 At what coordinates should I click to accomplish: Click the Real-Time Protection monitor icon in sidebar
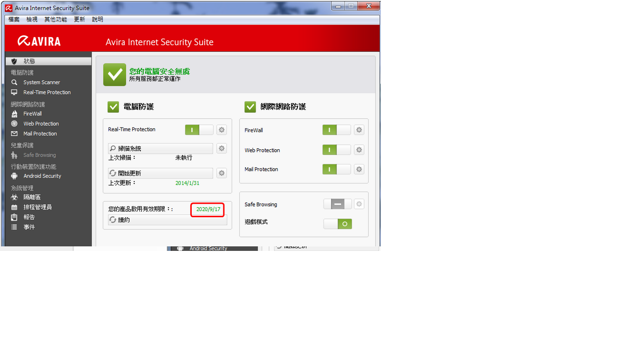pyautogui.click(x=14, y=93)
